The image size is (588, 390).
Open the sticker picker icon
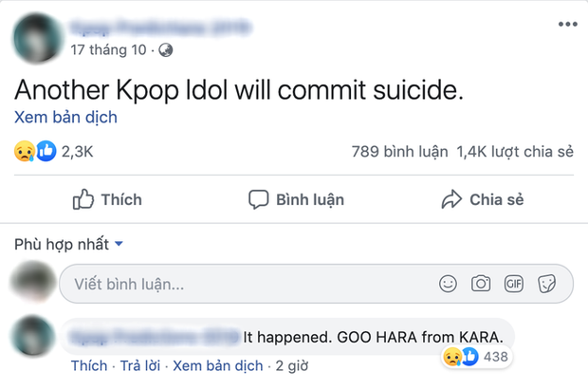[x=546, y=283]
